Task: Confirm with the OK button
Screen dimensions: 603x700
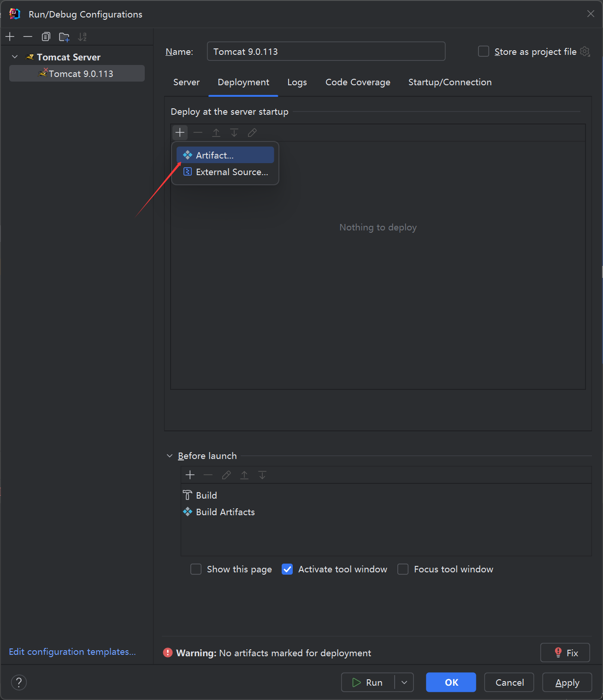Action: (x=451, y=682)
